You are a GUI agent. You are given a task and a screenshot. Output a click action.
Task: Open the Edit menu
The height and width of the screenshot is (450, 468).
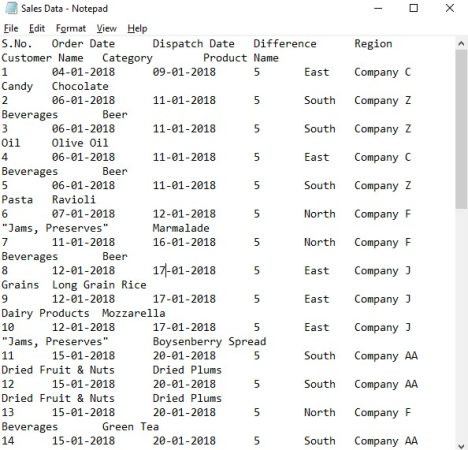(37, 28)
